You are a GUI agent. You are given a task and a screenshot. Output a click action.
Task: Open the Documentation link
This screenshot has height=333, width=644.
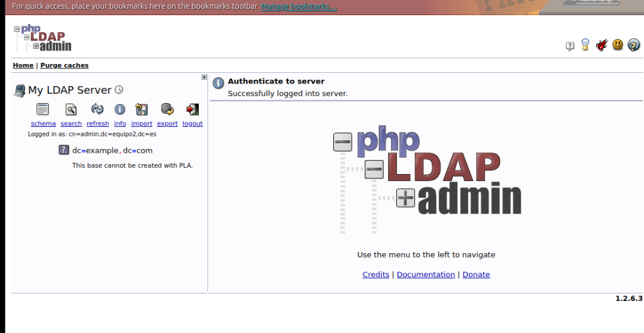(426, 275)
